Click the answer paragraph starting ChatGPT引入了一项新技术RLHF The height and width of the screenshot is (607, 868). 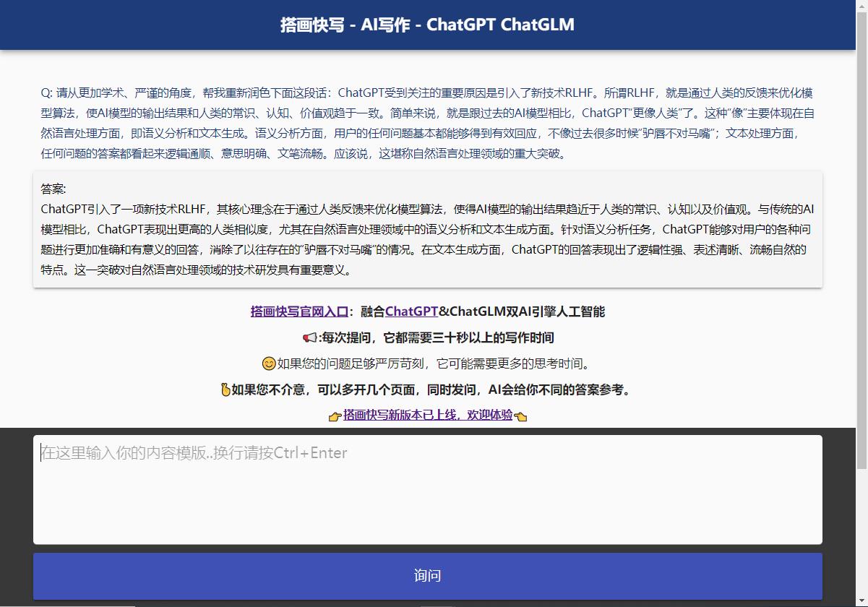[428, 240]
